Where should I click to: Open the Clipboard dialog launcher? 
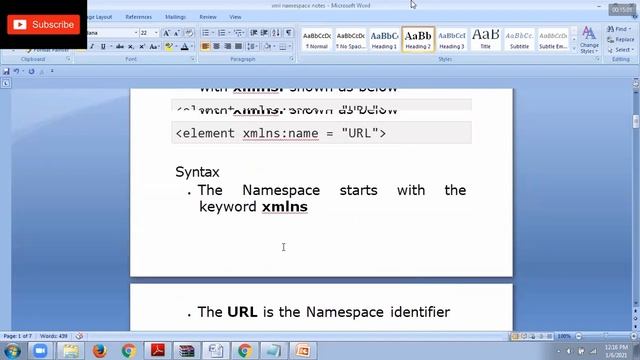coord(68,59)
